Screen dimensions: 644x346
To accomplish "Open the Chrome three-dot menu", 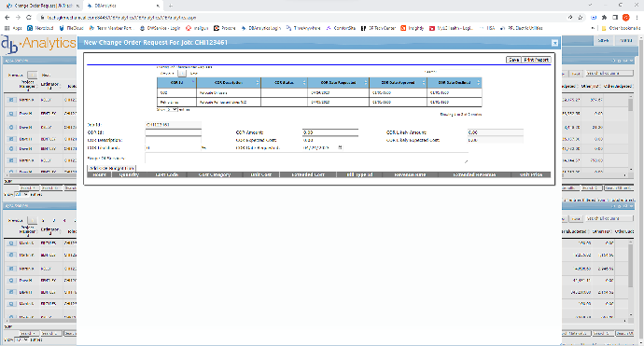I will coord(637,18).
